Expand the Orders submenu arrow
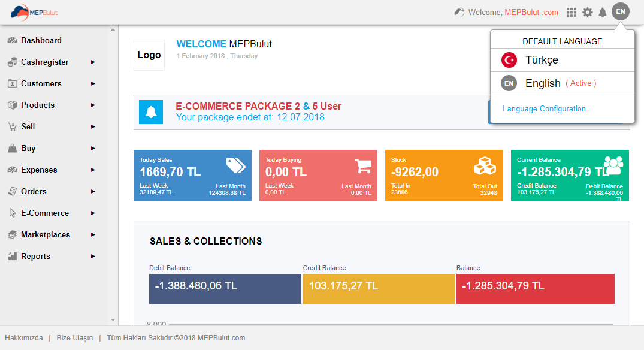644x350 pixels. point(93,191)
